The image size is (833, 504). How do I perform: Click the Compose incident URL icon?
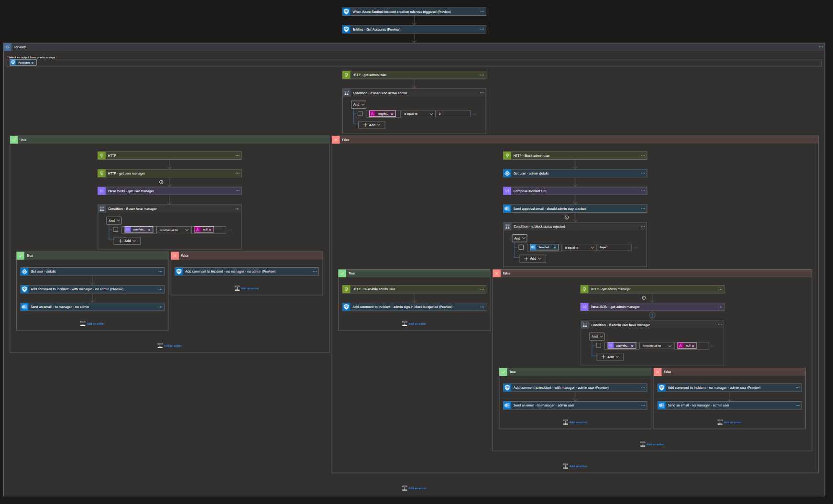pyautogui.click(x=507, y=191)
